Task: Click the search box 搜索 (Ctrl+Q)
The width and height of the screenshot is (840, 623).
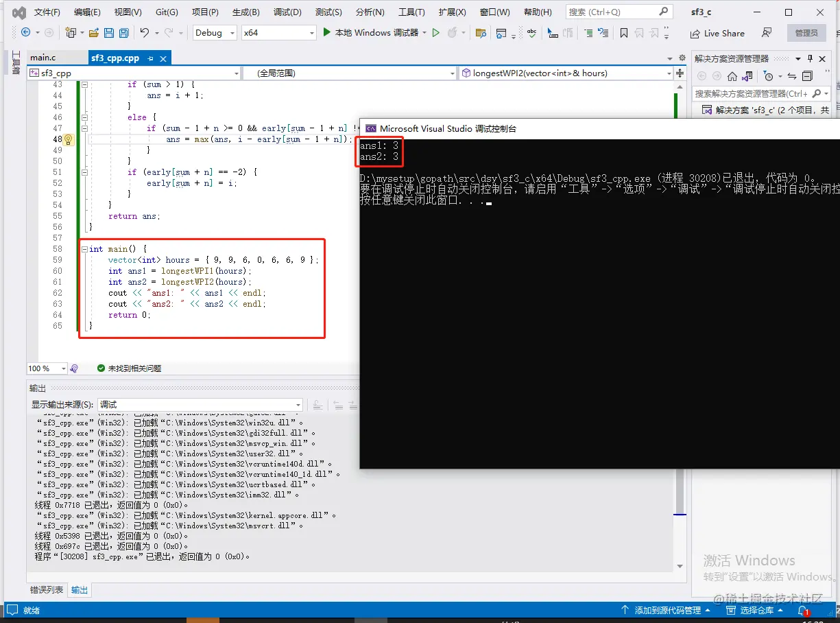Action: [619, 12]
